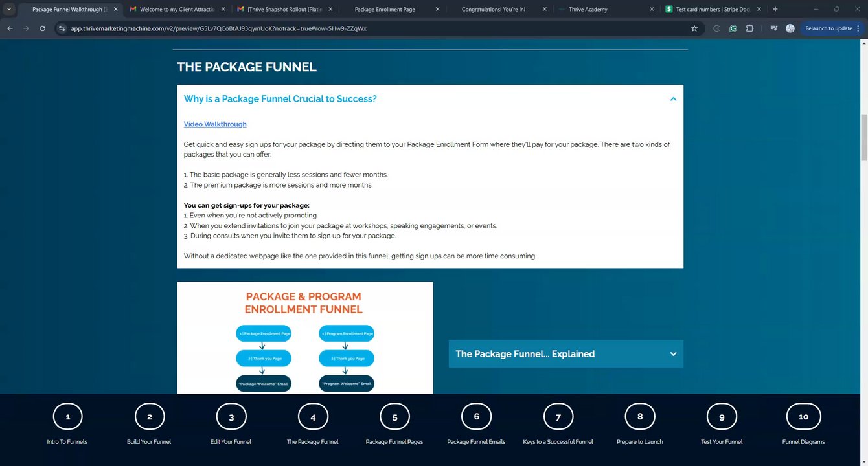Click the 'Test Your Funnel' label
The image size is (868, 466).
(722, 442)
